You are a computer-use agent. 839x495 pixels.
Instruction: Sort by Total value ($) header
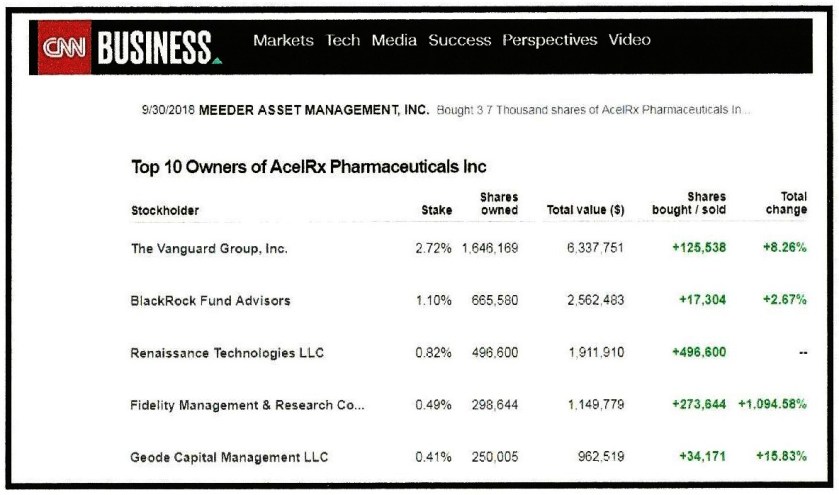click(585, 211)
